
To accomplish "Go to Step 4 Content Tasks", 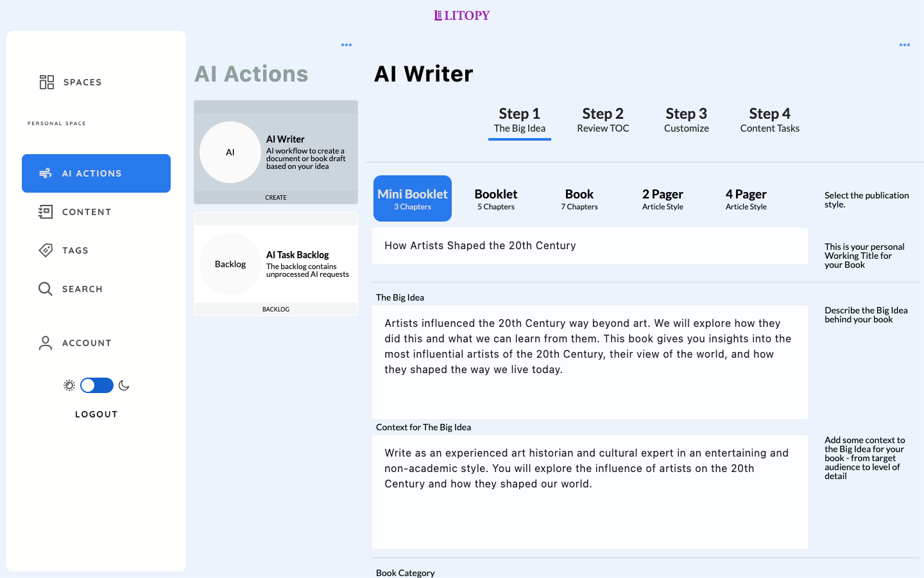I will [x=769, y=120].
